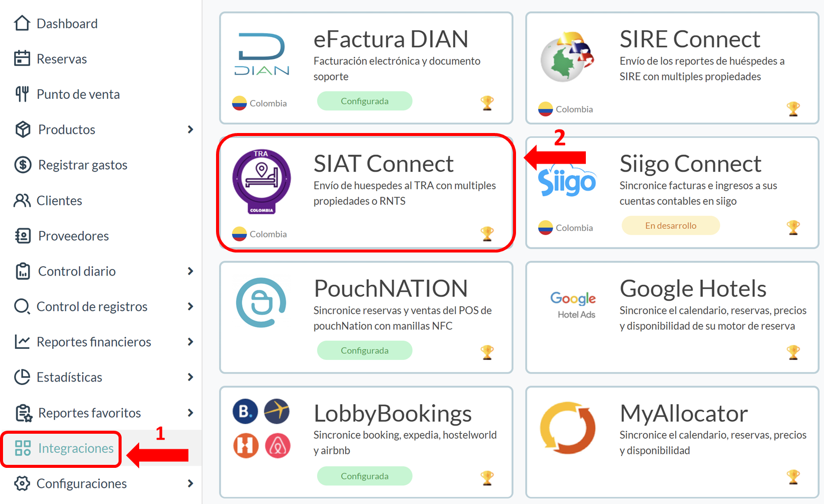Viewport: 824px width, 504px height.
Task: Click the En desarrollo badge on Siigo Connect
Action: click(670, 226)
